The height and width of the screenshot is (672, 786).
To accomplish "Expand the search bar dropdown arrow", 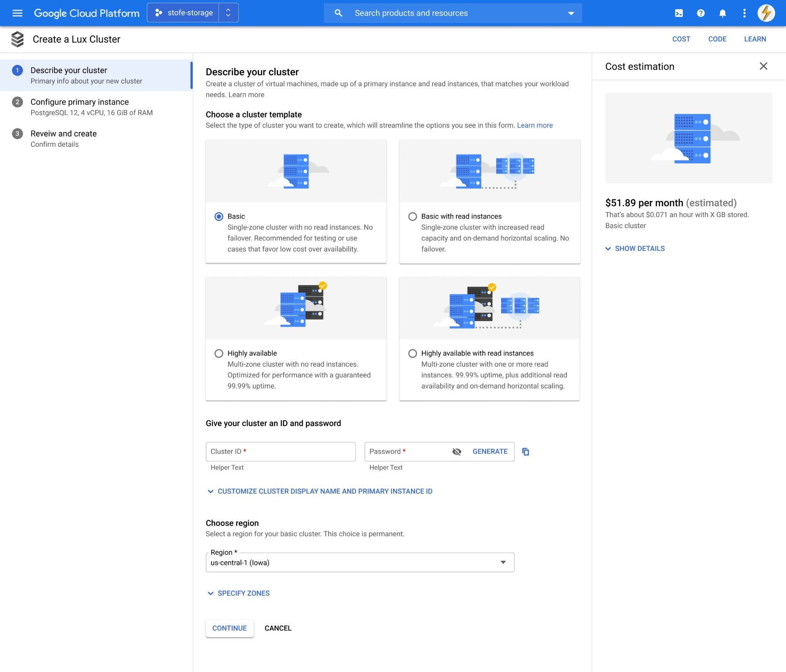I will [571, 13].
